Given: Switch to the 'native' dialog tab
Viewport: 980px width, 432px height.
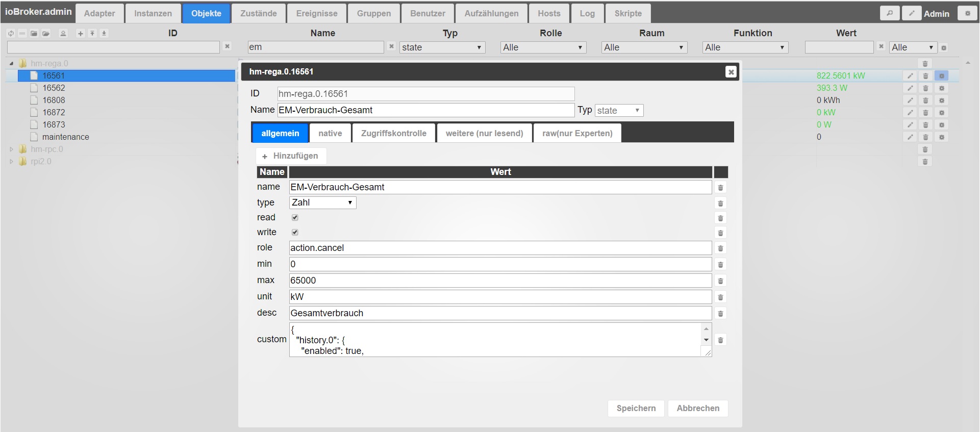Looking at the screenshot, I should coord(330,133).
